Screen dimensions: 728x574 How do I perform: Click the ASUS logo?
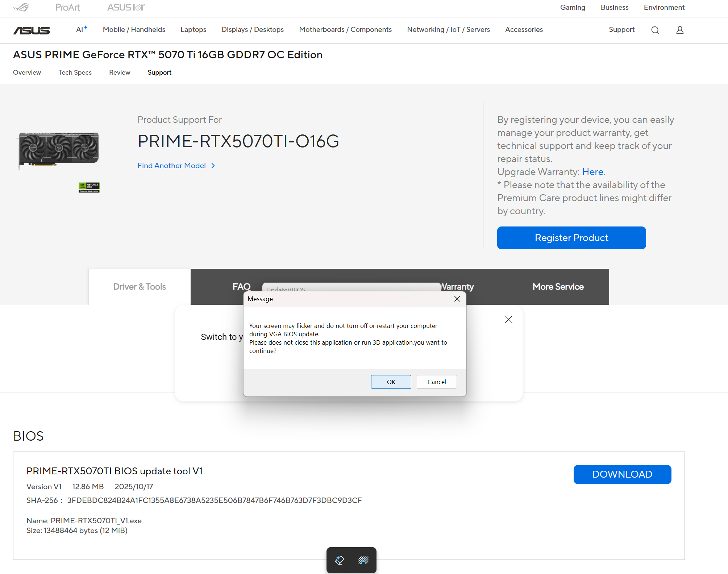tap(32, 30)
